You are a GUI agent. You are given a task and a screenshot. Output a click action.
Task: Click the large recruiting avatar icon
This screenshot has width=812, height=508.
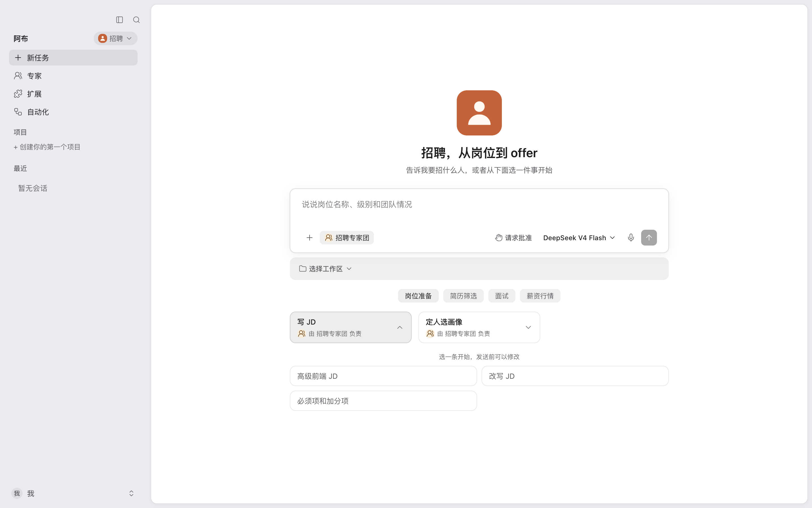coord(479,113)
